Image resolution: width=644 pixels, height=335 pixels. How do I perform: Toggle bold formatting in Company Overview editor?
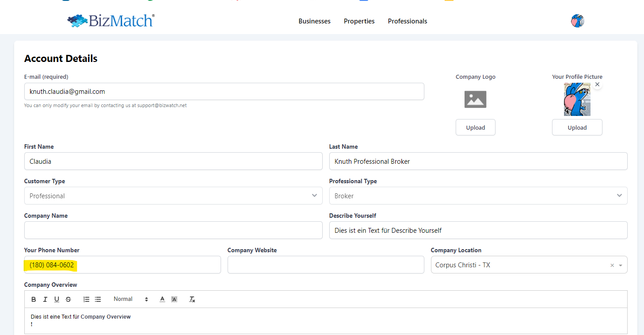(34, 299)
